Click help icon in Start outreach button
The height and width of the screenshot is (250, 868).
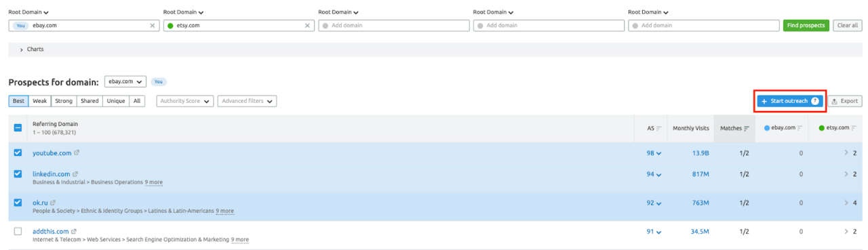pos(815,101)
